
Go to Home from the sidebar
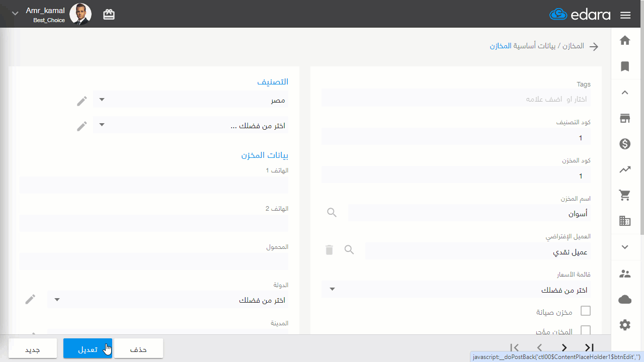625,41
